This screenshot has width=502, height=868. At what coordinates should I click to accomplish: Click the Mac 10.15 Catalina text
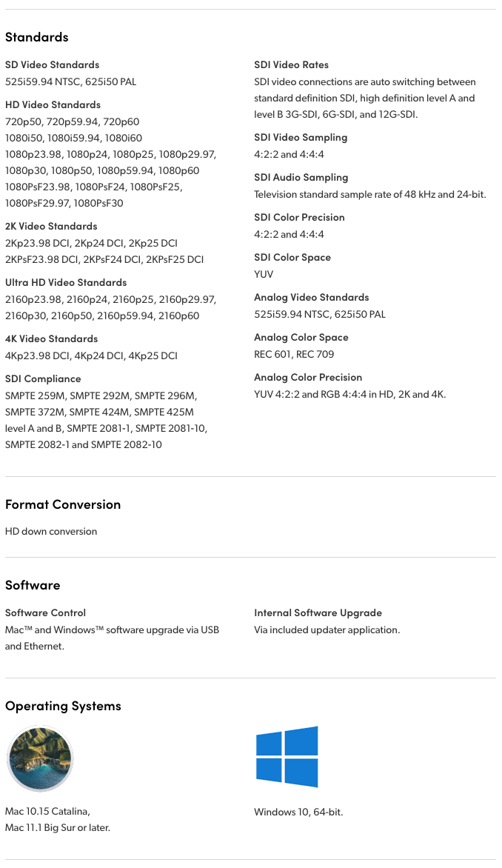47,811
